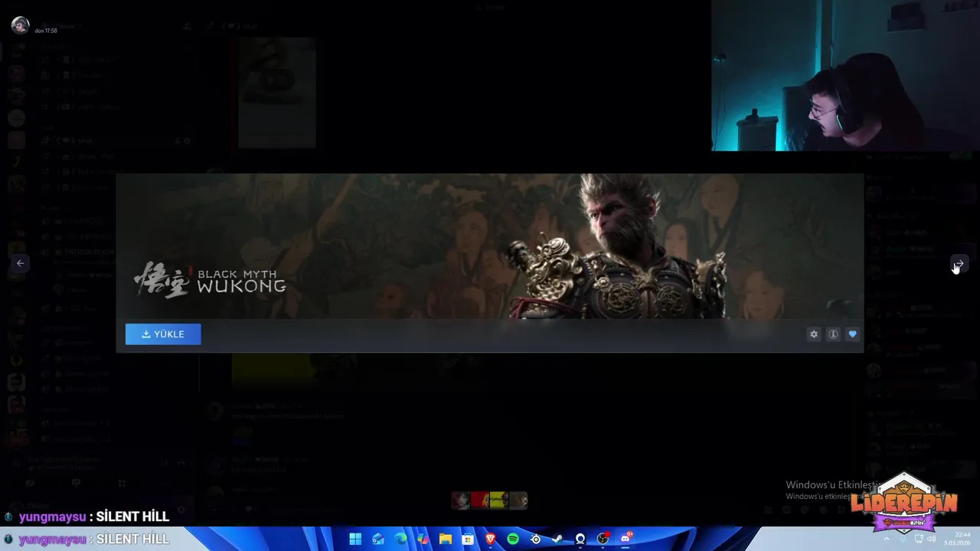Open Spotify from the taskbar
The width and height of the screenshot is (980, 551).
click(513, 539)
